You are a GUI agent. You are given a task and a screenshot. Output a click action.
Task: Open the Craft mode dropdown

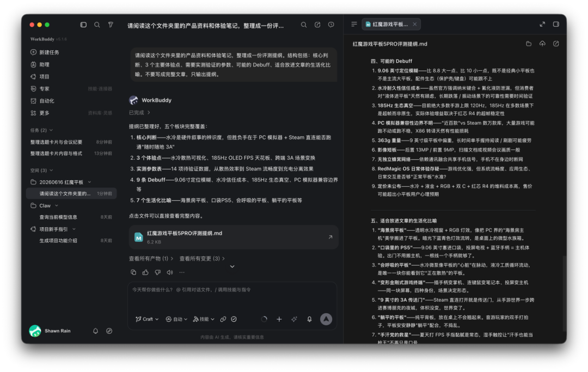[x=147, y=319]
